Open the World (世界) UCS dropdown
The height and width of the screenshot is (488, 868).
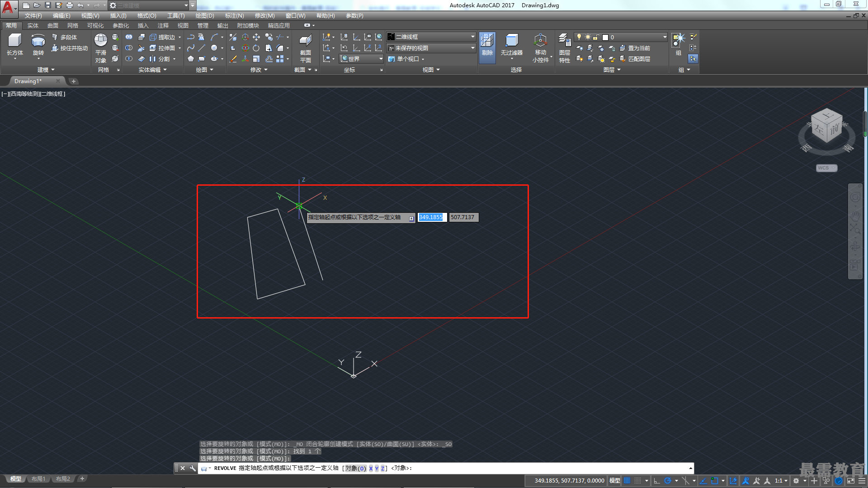[361, 59]
